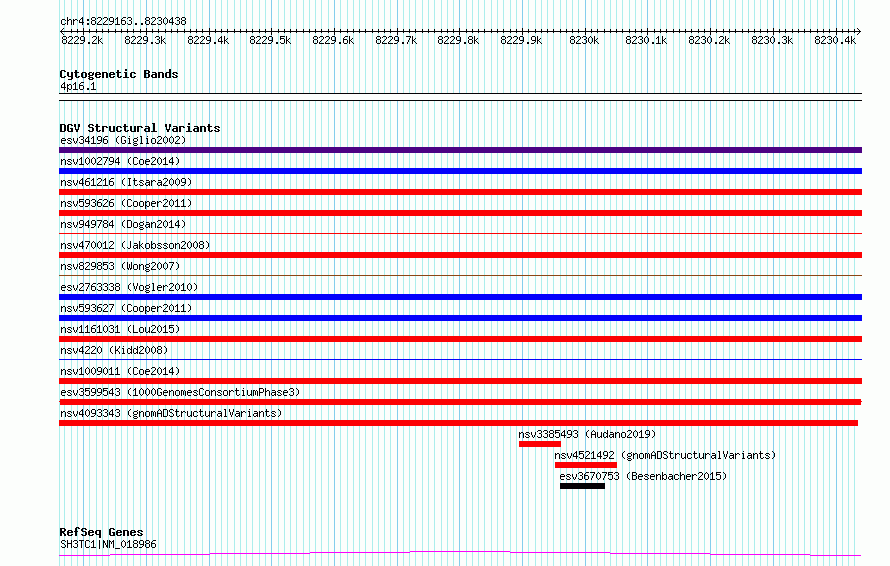Click the 8230.1k ruler position
The height and width of the screenshot is (566, 890).
tap(646, 40)
